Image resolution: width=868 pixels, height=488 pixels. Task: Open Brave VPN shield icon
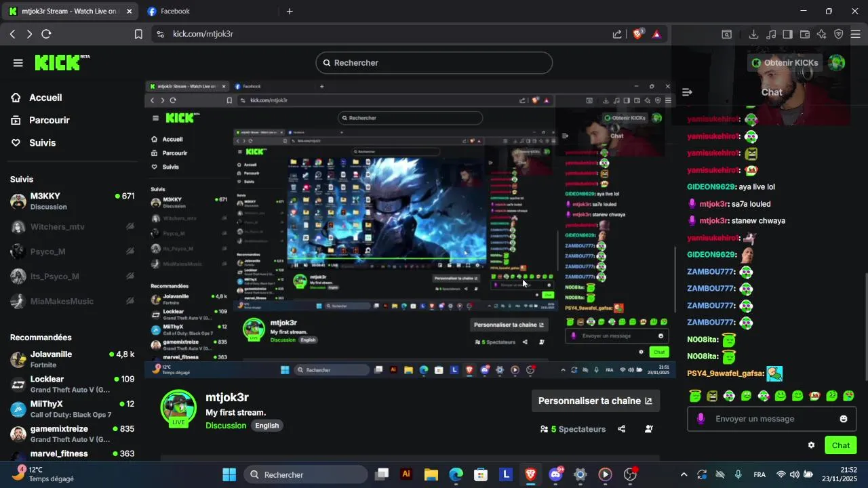pyautogui.click(x=839, y=34)
